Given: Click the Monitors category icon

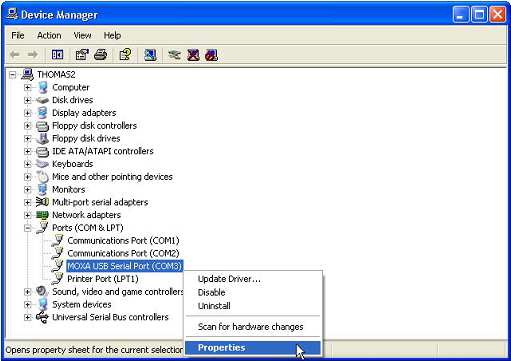Looking at the screenshot, I should [x=42, y=189].
